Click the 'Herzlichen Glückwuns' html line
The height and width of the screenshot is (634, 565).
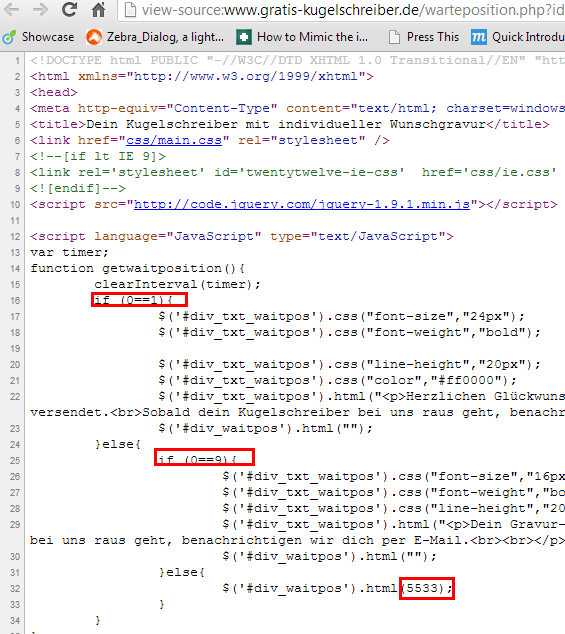(362, 396)
